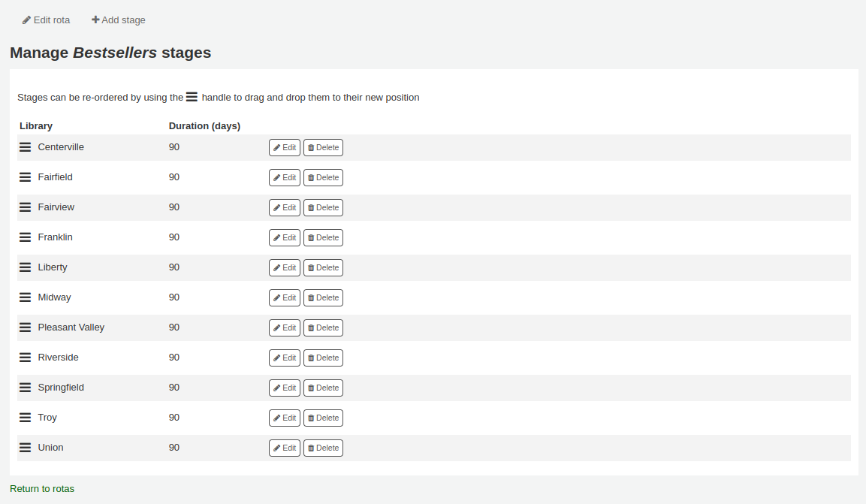Click the drag handle next to Centerville

pyautogui.click(x=25, y=147)
